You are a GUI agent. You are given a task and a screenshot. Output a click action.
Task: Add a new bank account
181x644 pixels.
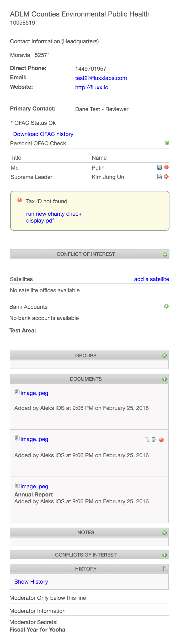(166, 306)
